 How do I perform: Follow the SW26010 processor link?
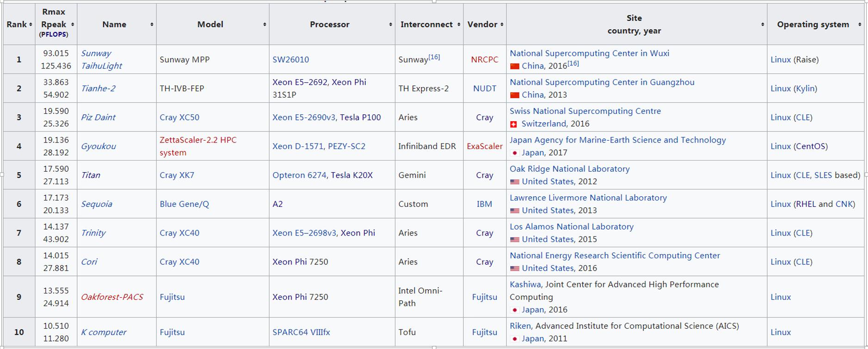tap(290, 60)
